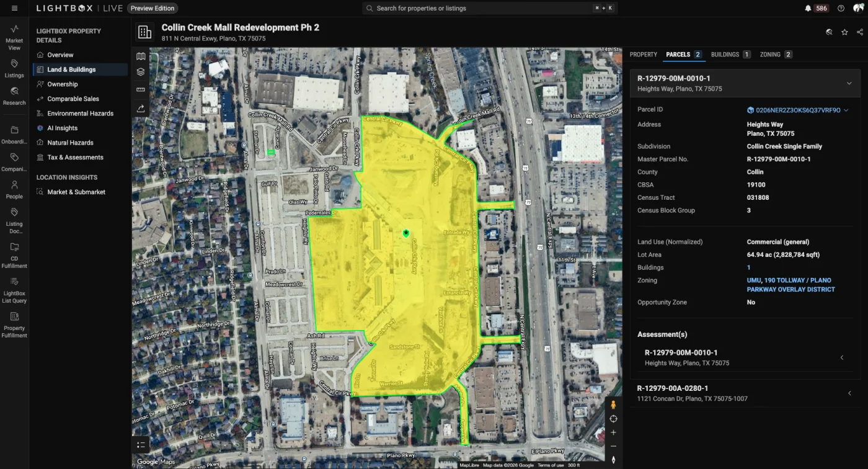Open LightBox List Query
The width and height of the screenshot is (868, 469).
point(14,290)
